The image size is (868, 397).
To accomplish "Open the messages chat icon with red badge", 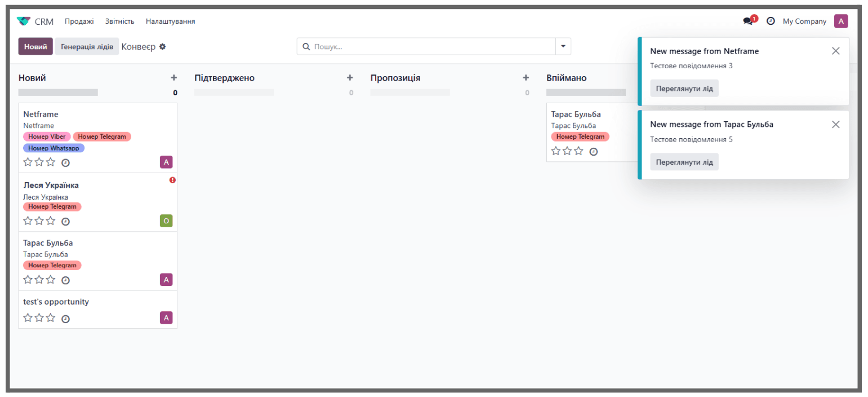I will (x=749, y=21).
